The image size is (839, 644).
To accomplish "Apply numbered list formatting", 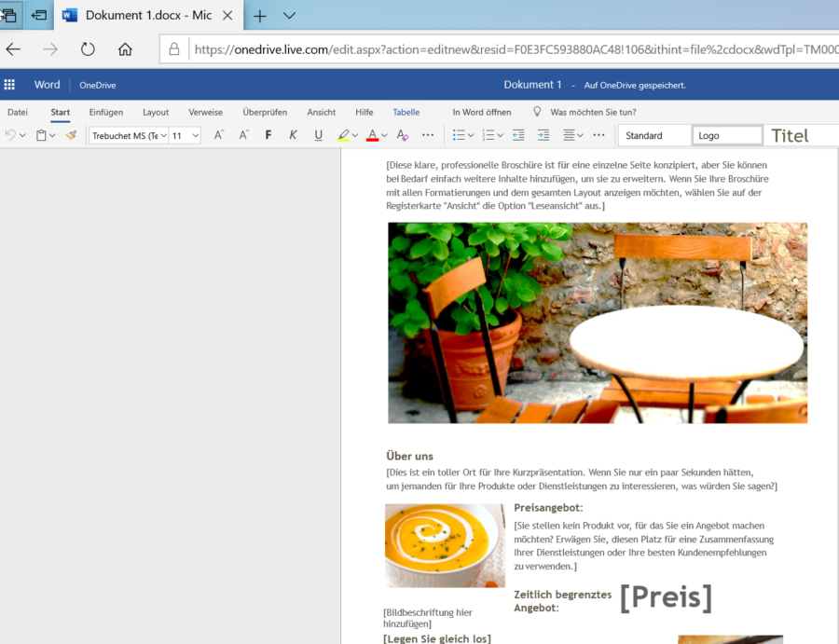I will [x=488, y=134].
